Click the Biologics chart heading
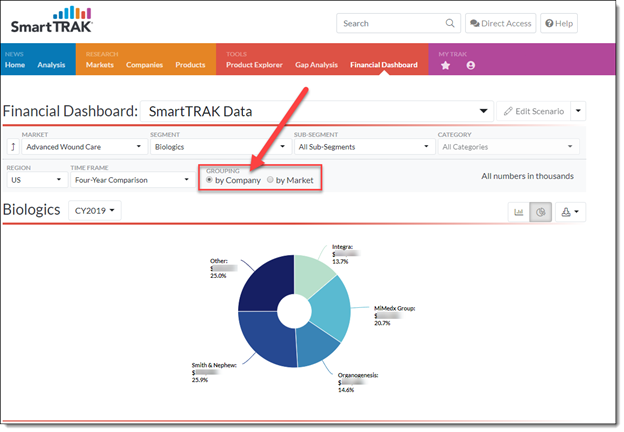 pos(31,210)
